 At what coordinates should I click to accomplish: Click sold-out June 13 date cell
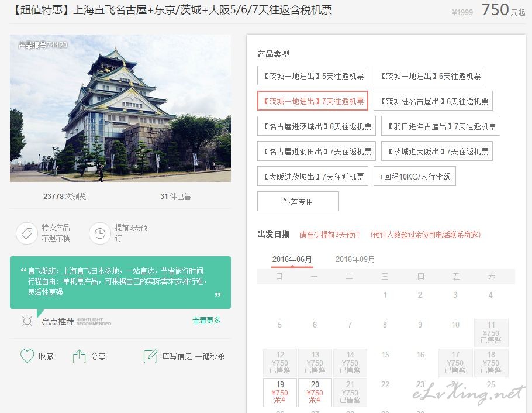[315, 363]
